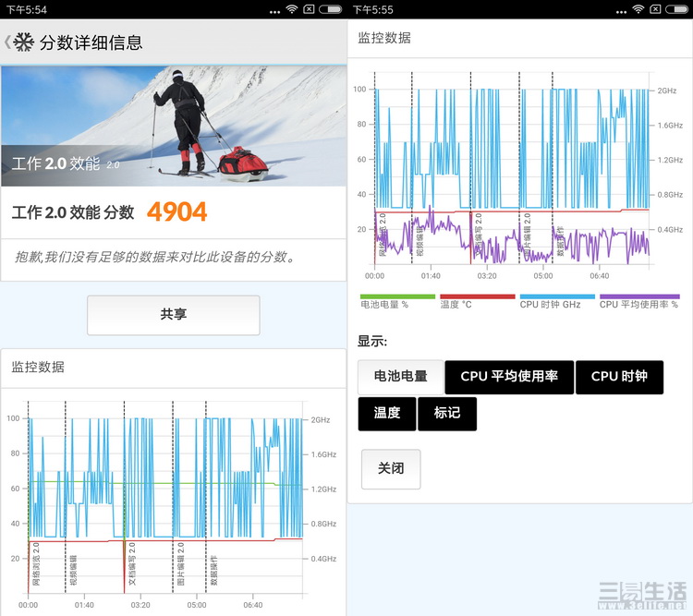Tap the 下午5:55 clock on right screen
Image resolution: width=693 pixels, height=616 pixels.
click(x=373, y=10)
